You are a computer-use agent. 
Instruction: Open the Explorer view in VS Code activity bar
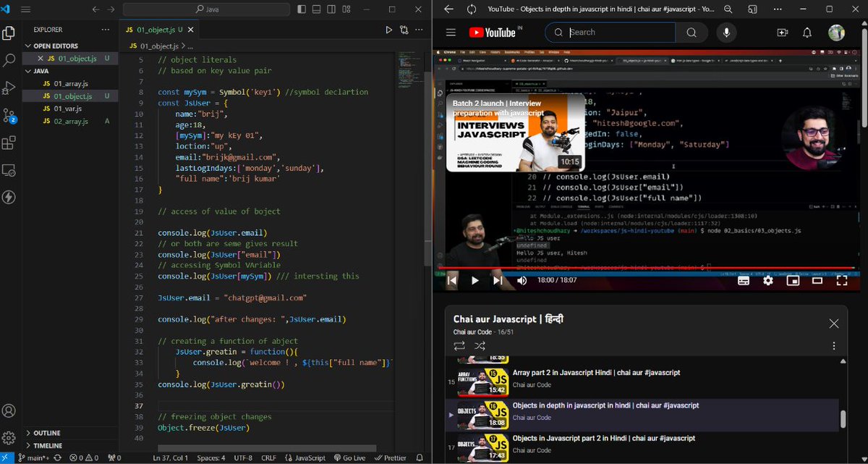pyautogui.click(x=9, y=33)
